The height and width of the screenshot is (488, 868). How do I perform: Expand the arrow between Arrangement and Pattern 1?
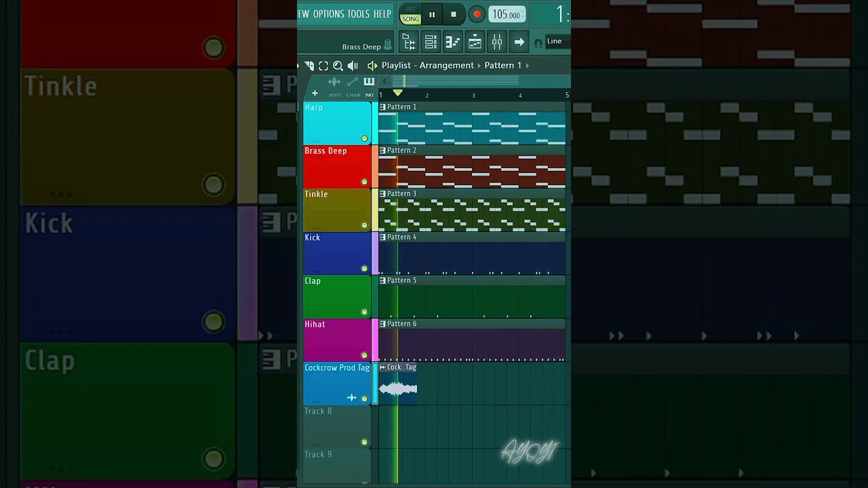click(x=479, y=66)
